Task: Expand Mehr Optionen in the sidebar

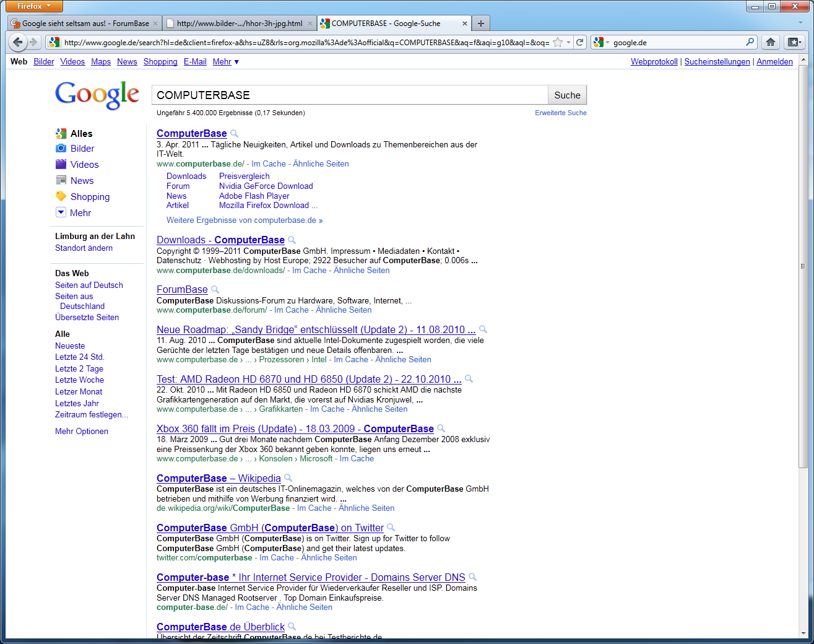Action: (82, 432)
